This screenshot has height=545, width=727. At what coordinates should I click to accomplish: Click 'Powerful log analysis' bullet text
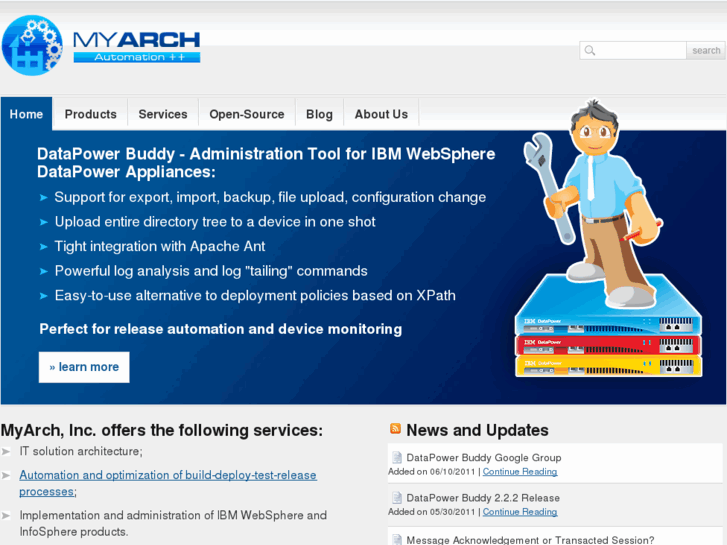pyautogui.click(x=211, y=271)
